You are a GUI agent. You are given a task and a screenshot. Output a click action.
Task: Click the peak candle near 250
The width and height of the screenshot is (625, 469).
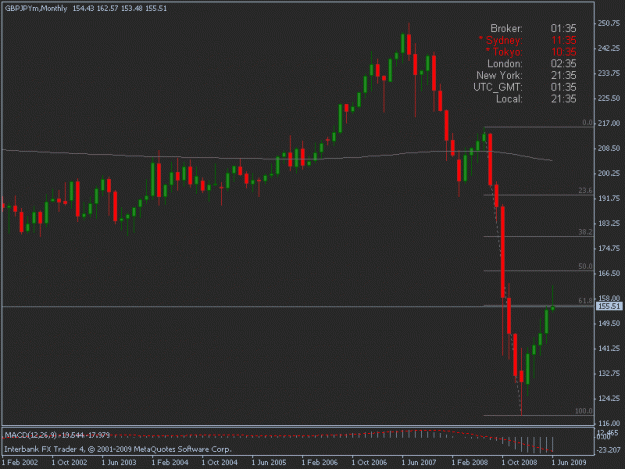(x=409, y=42)
